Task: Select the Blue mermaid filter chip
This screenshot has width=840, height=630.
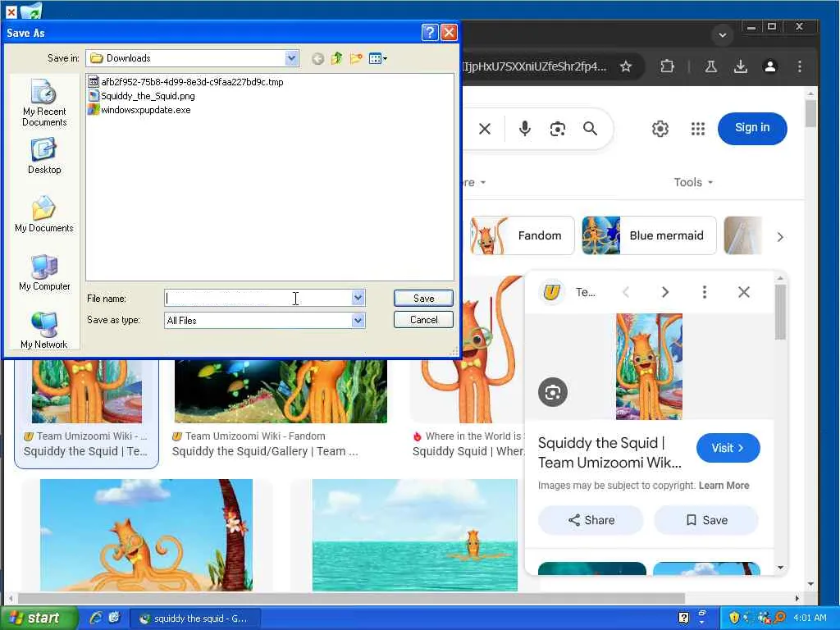Action: [x=650, y=235]
